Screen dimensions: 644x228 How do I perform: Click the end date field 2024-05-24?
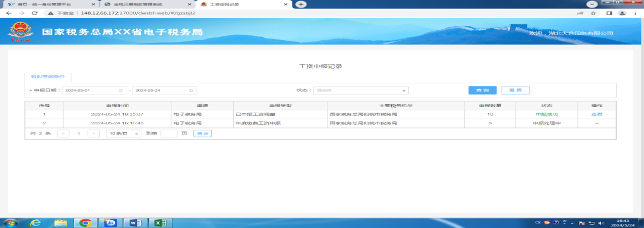pyautogui.click(x=165, y=90)
